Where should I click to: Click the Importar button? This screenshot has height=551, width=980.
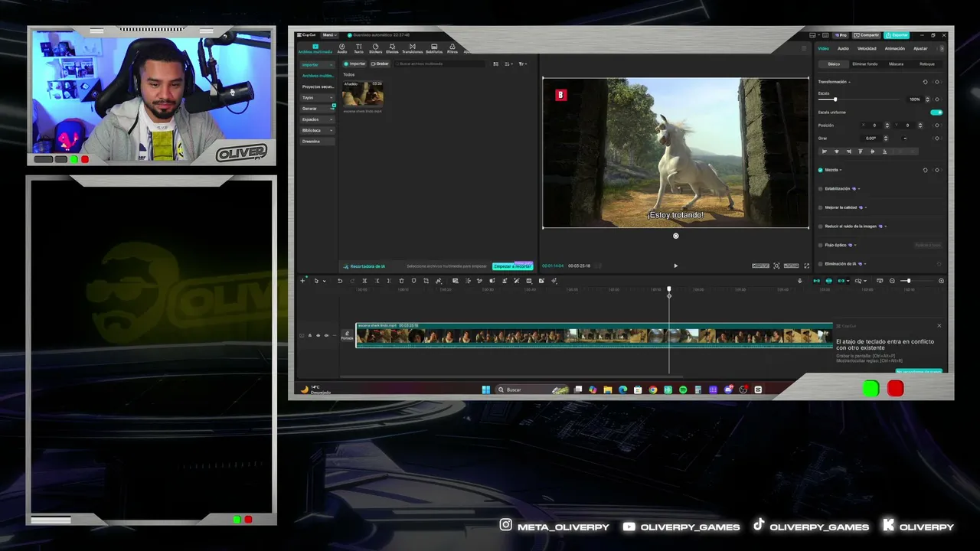[x=355, y=64]
